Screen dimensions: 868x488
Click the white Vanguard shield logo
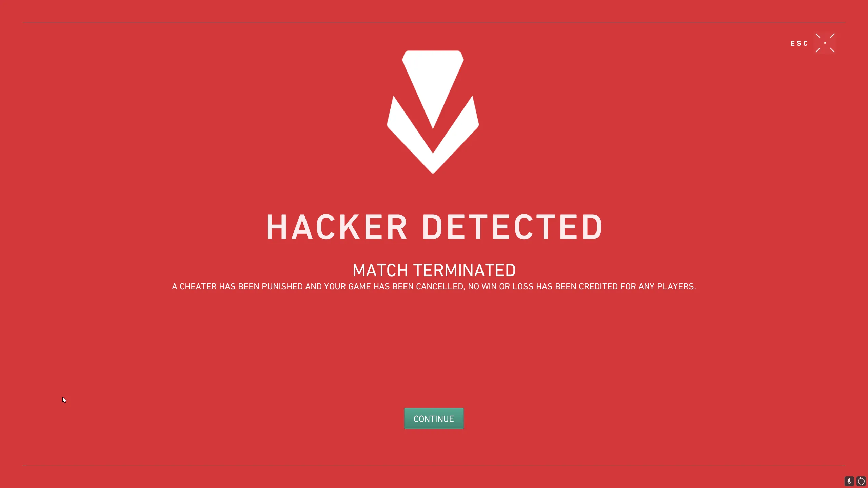coord(433,112)
